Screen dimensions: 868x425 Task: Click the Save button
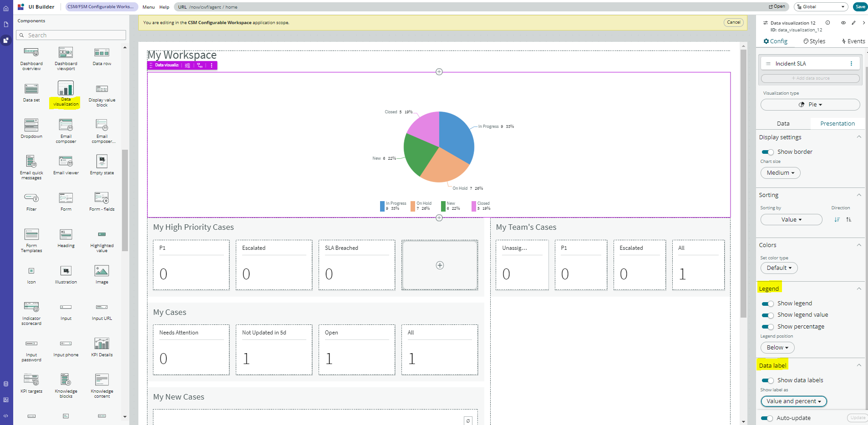pyautogui.click(x=860, y=7)
